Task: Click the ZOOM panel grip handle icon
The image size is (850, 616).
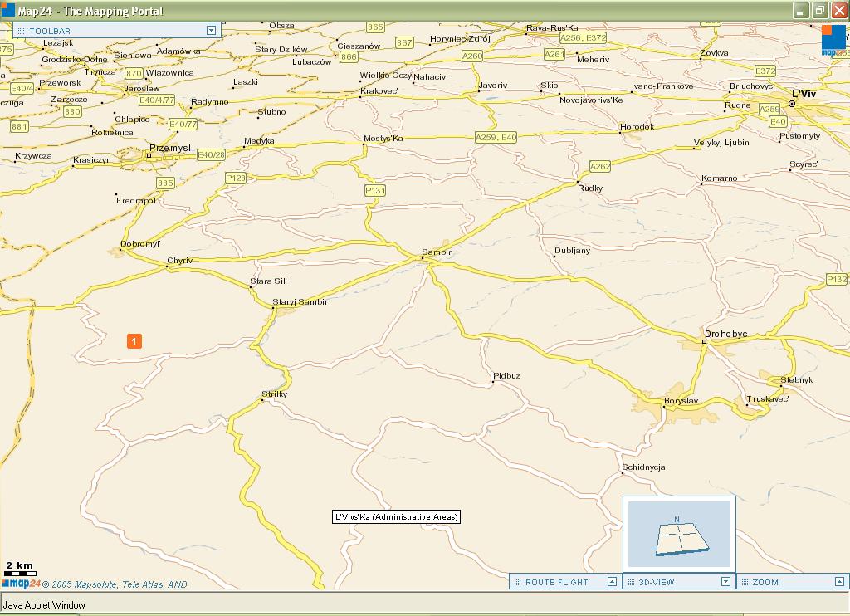Action: [744, 582]
